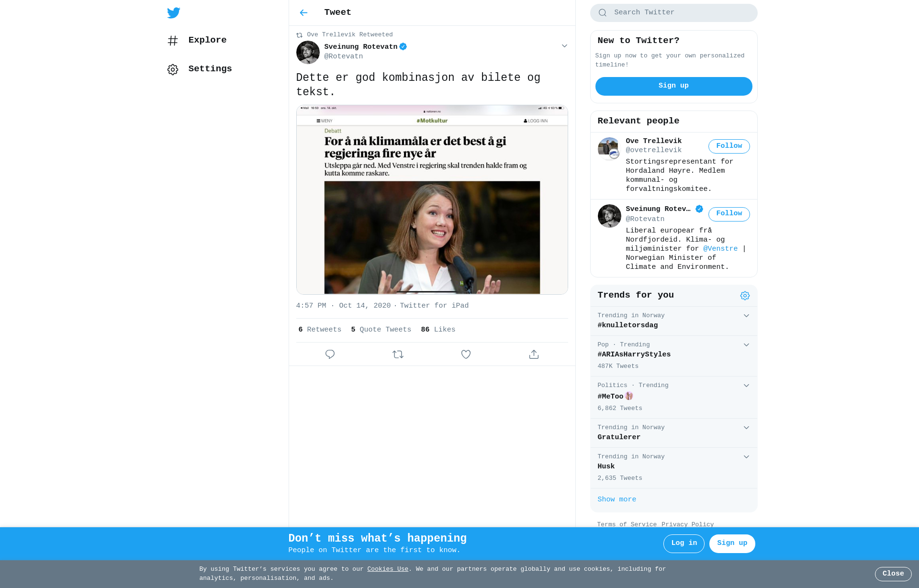Expand the tweet options chevron

pyautogui.click(x=564, y=46)
